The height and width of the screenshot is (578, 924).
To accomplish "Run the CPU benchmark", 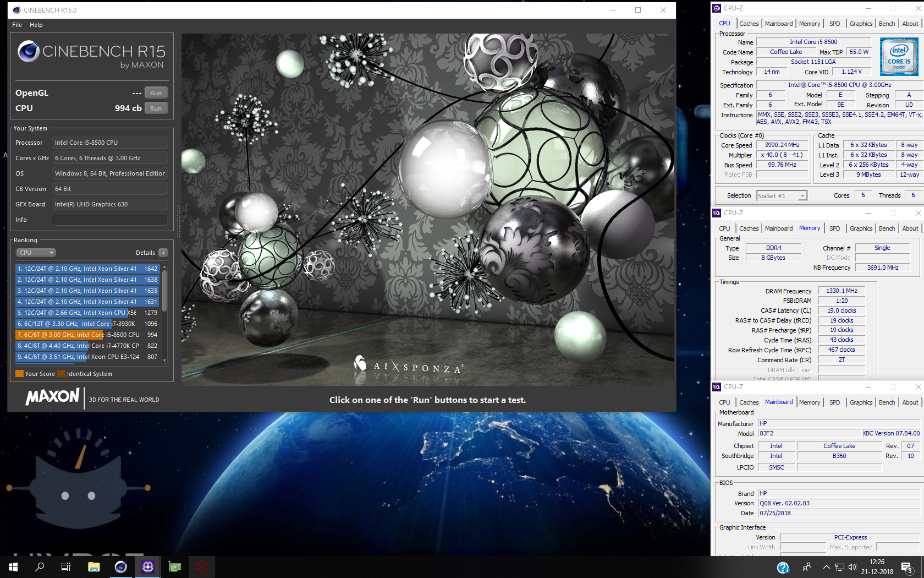I will [156, 108].
